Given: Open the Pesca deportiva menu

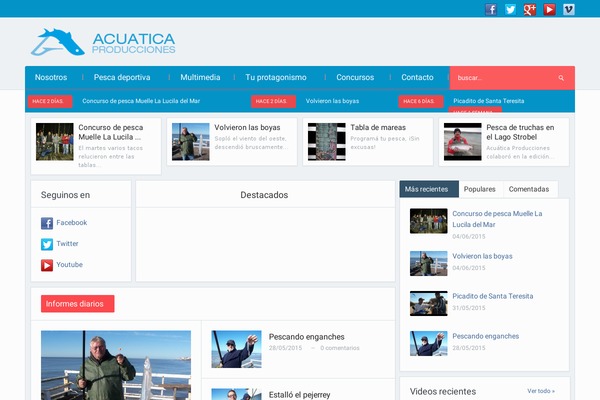Looking at the screenshot, I should tap(122, 77).
